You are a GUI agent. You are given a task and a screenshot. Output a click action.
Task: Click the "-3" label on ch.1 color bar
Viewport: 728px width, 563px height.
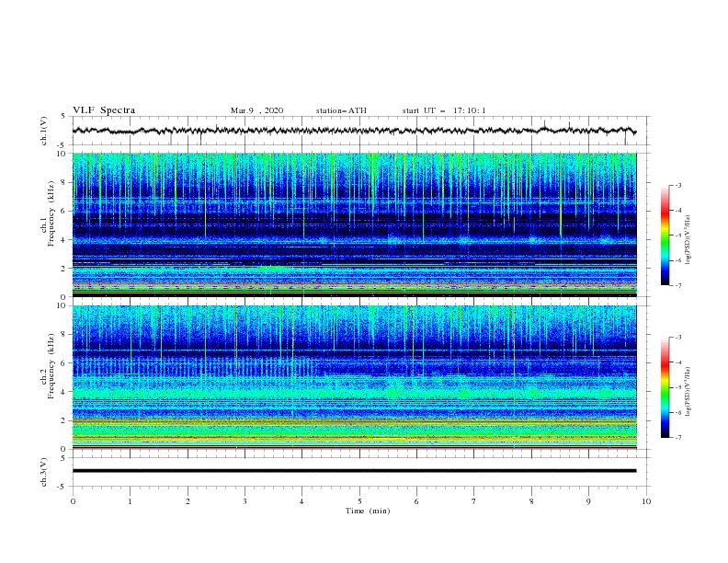point(678,185)
